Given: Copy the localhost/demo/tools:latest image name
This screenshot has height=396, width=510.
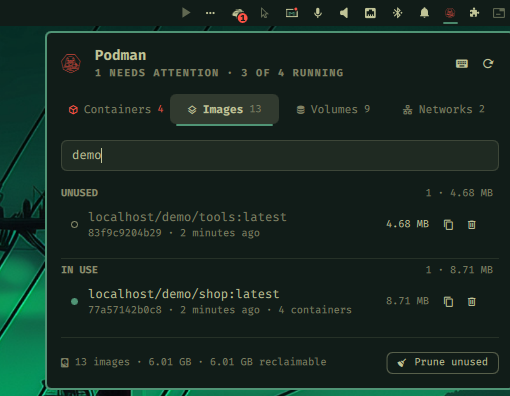Looking at the screenshot, I should 448,225.
